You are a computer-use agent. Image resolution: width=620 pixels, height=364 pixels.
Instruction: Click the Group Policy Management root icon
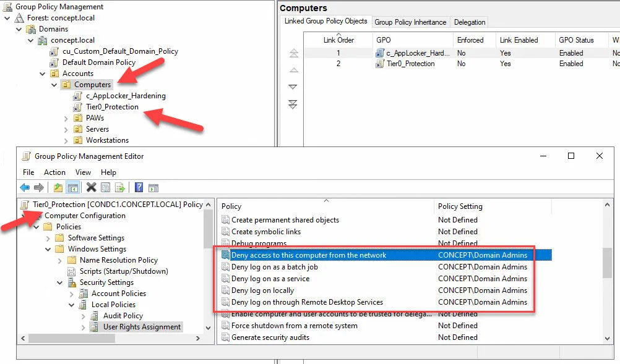(x=7, y=7)
